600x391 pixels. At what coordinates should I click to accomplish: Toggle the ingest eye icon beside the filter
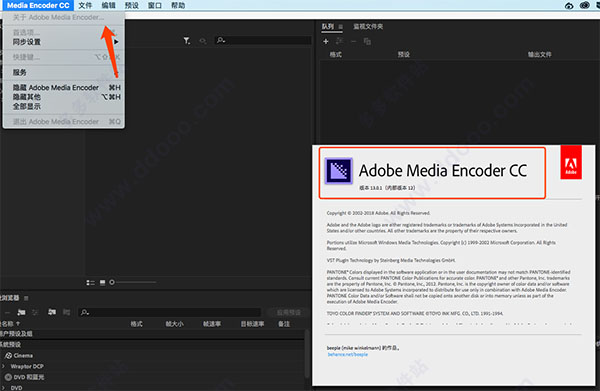coord(202,41)
